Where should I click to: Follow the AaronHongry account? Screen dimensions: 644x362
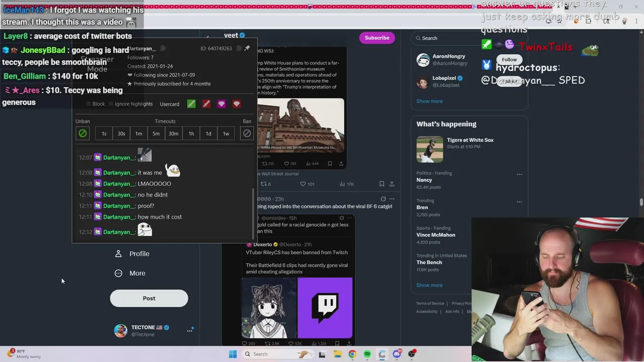pos(509,60)
